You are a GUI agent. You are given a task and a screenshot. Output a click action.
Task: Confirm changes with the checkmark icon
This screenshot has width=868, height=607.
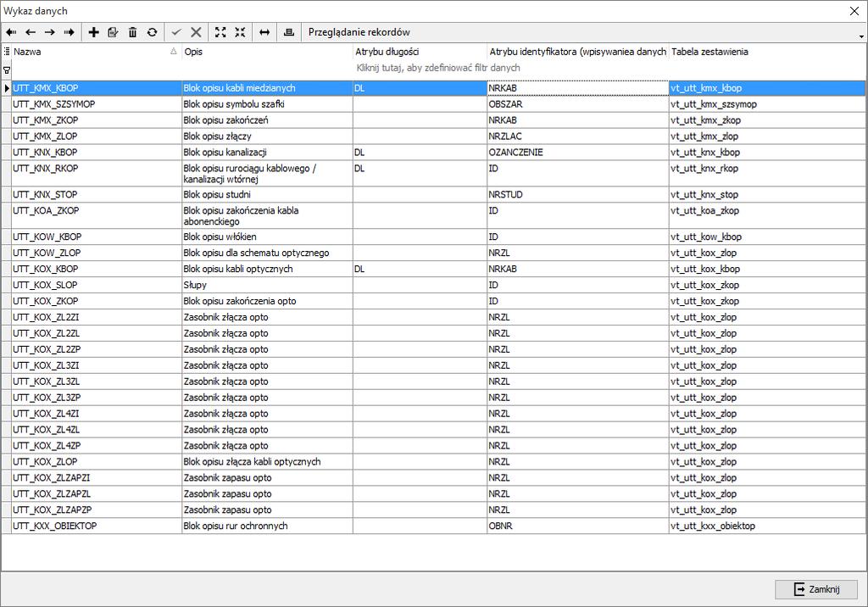[176, 32]
